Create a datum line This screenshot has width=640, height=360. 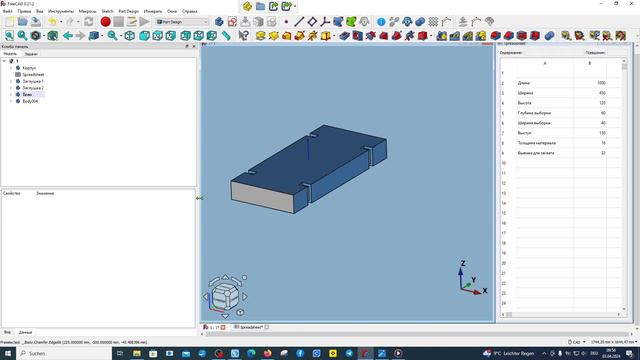pos(299,22)
